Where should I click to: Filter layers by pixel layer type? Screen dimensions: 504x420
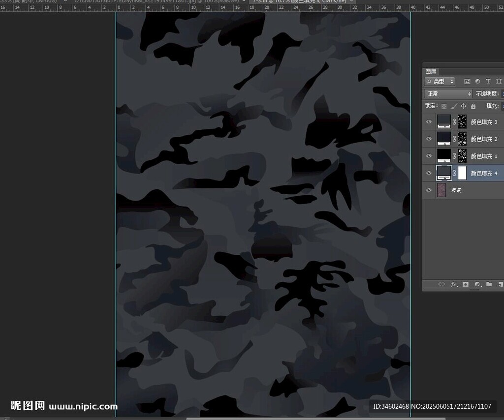point(467,82)
